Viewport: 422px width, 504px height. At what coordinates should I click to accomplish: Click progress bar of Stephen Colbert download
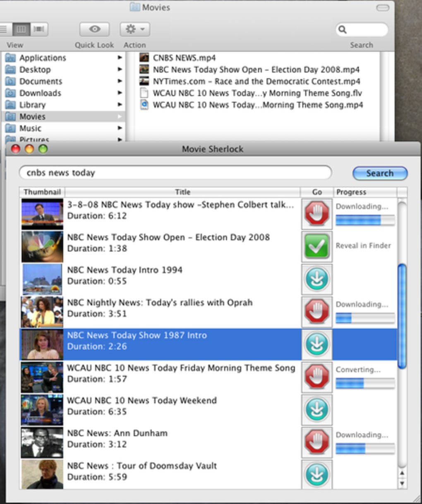(365, 221)
